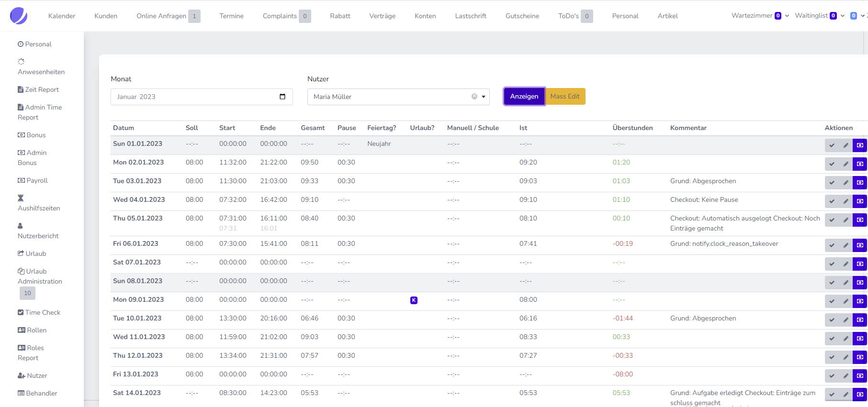Viewport: 868px width, 407px height.
Task: Go to the Kunden menu item
Action: [106, 16]
